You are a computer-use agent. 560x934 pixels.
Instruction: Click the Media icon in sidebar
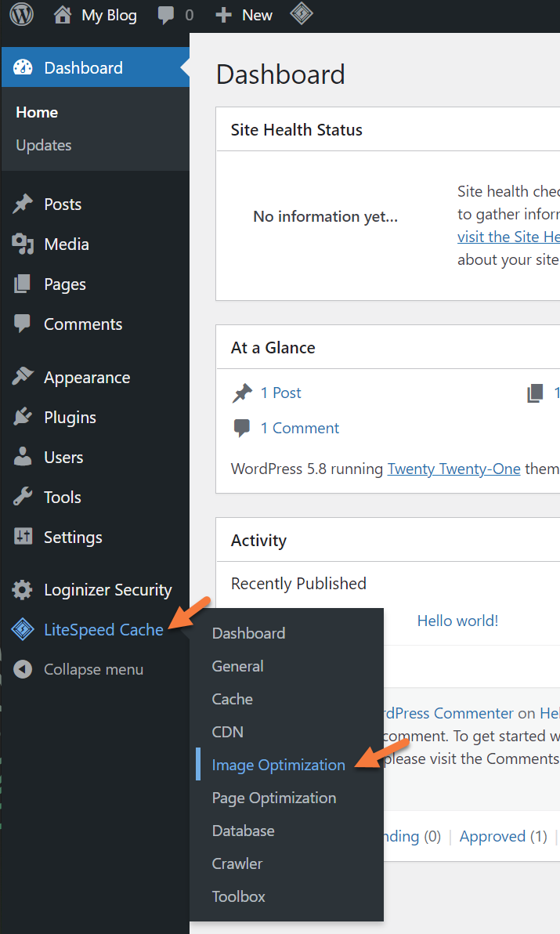23,244
